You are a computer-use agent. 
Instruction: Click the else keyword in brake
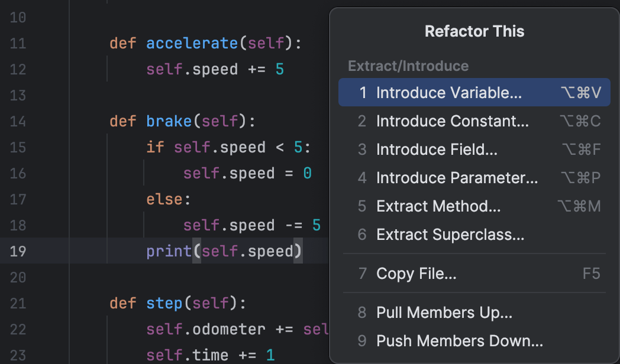tap(165, 199)
